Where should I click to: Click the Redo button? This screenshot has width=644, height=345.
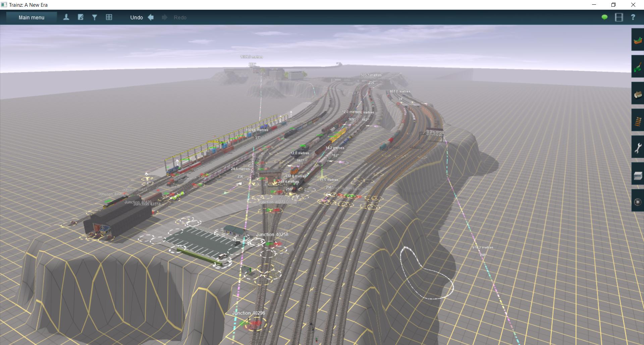(x=174, y=17)
